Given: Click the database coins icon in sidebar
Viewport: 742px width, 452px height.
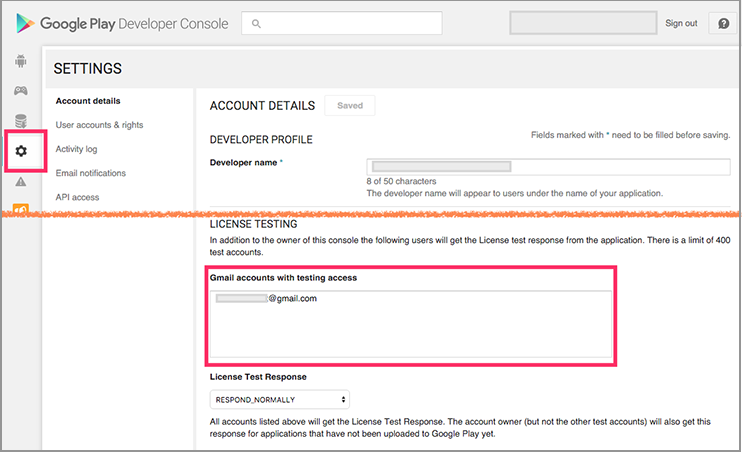Looking at the screenshot, I should pyautogui.click(x=21, y=121).
